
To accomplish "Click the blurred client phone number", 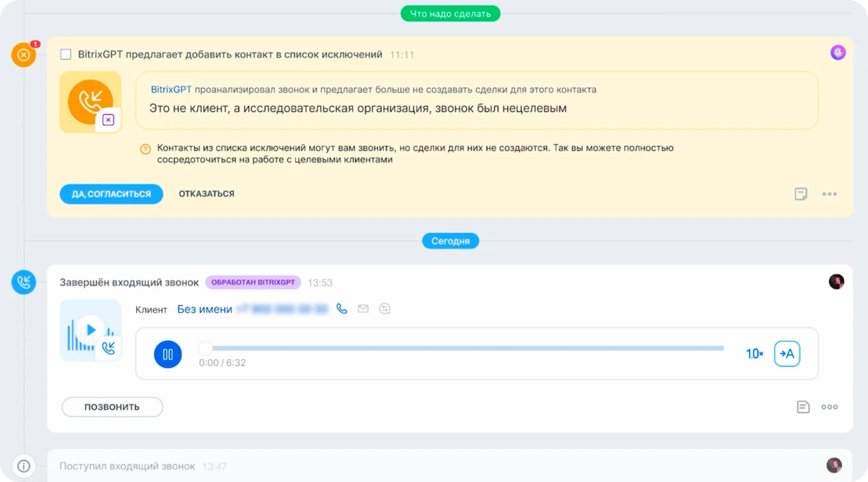I will [282, 309].
